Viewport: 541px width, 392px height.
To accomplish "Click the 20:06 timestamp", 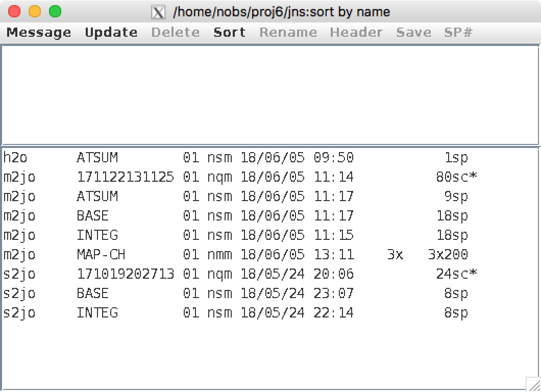I will (334, 274).
